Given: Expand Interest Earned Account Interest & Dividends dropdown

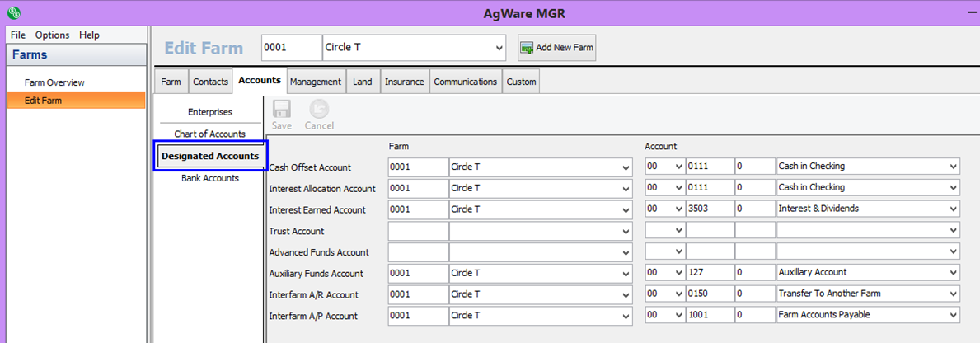Looking at the screenshot, I should 954,209.
